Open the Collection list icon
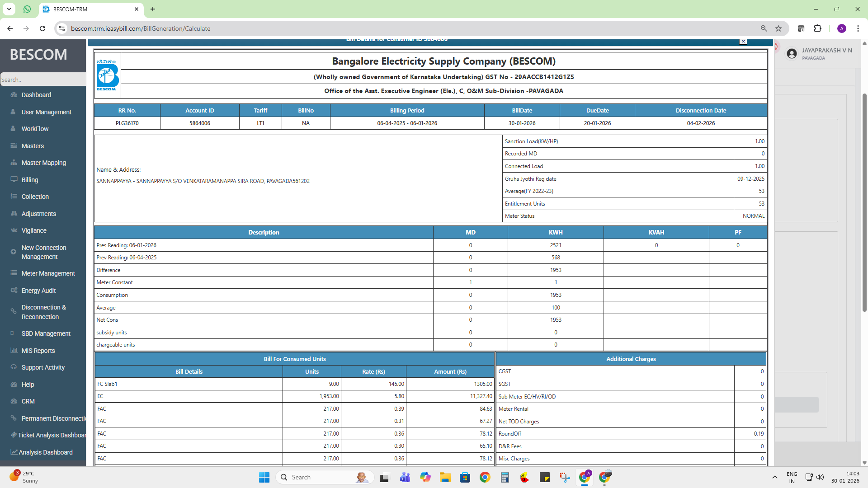This screenshot has width=868, height=488. (x=14, y=197)
